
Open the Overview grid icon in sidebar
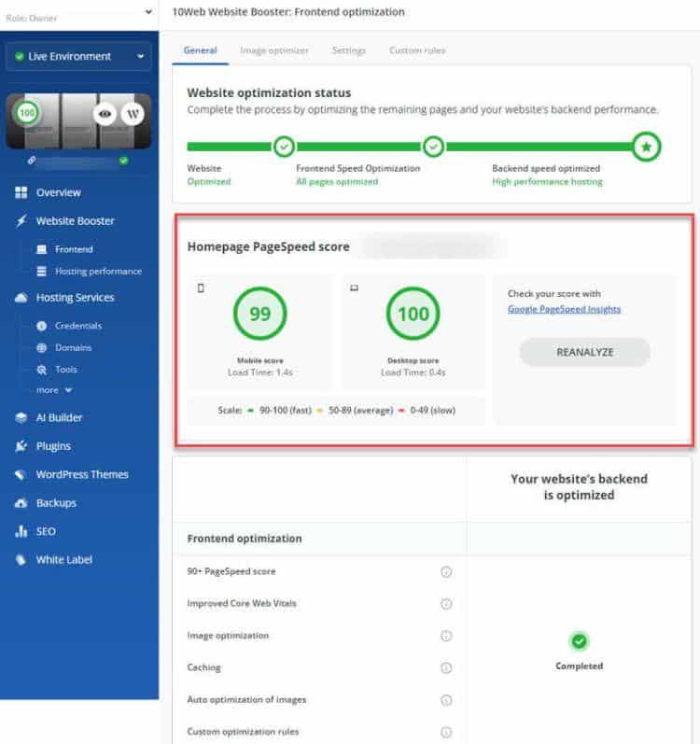coord(21,192)
